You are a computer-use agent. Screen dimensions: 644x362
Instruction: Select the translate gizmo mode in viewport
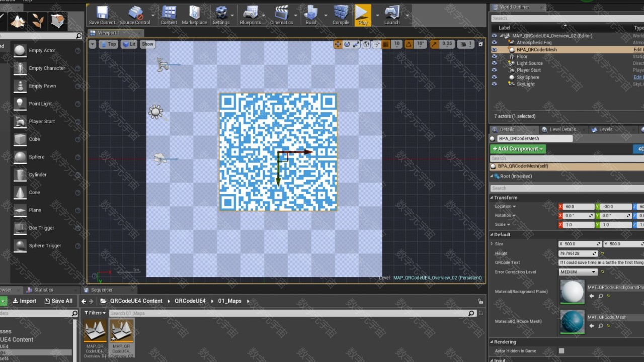(338, 44)
